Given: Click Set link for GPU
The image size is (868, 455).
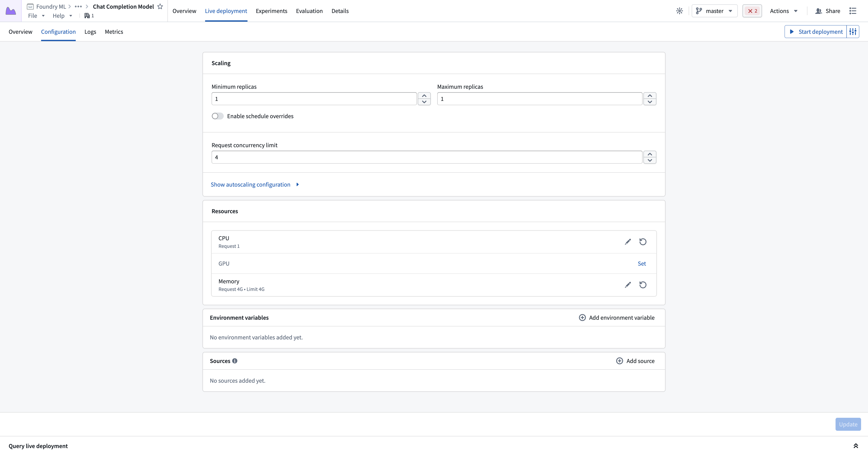Looking at the screenshot, I should pyautogui.click(x=641, y=264).
